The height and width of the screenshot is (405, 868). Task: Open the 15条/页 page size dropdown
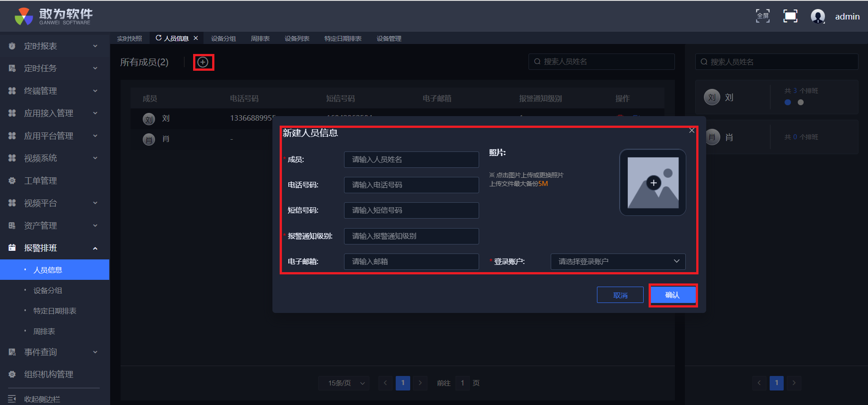(344, 383)
